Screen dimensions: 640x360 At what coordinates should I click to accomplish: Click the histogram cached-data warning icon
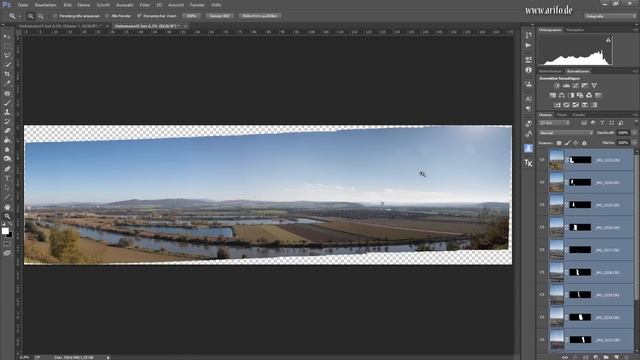608,40
